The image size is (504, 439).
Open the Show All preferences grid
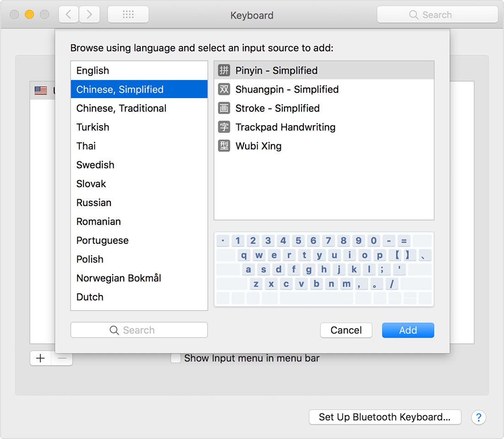point(128,15)
